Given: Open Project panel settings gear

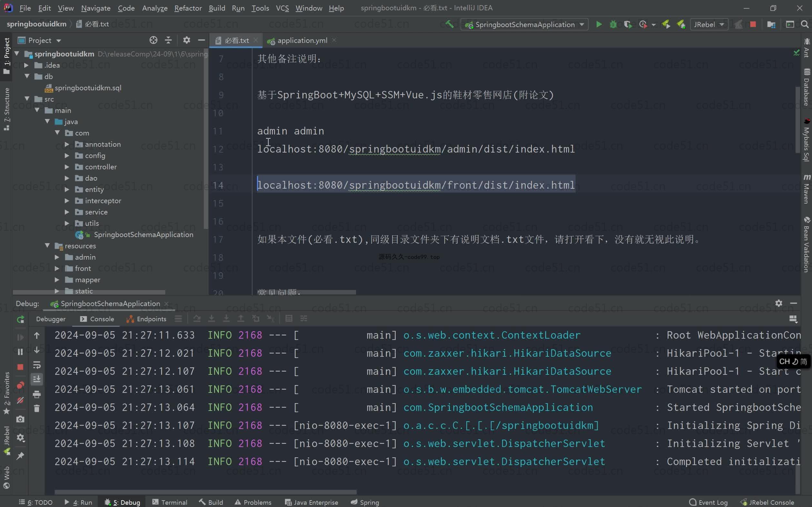Looking at the screenshot, I should (186, 40).
